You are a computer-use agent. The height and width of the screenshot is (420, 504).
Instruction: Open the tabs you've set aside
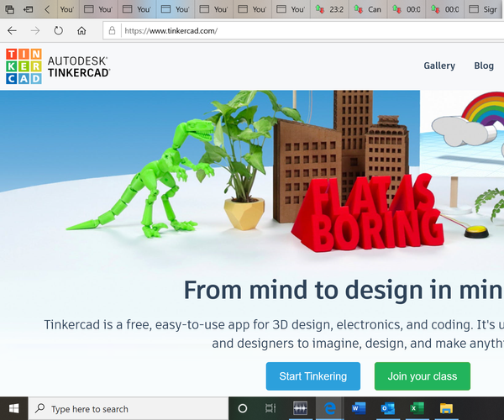(9, 9)
